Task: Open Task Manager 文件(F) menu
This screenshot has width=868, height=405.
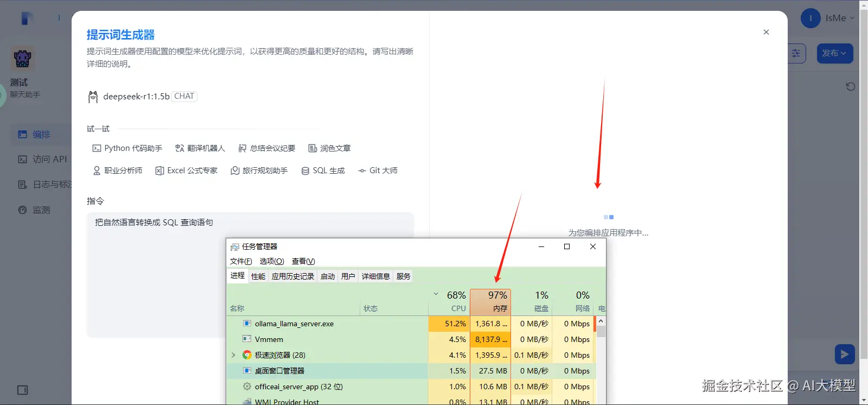Action: point(241,261)
